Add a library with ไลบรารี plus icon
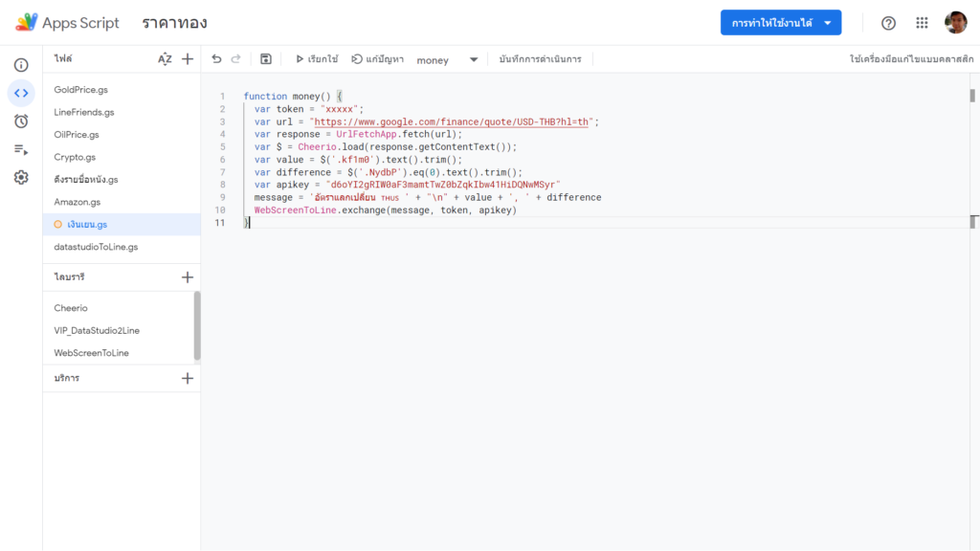Screen dimensions: 980x551 coord(188,277)
